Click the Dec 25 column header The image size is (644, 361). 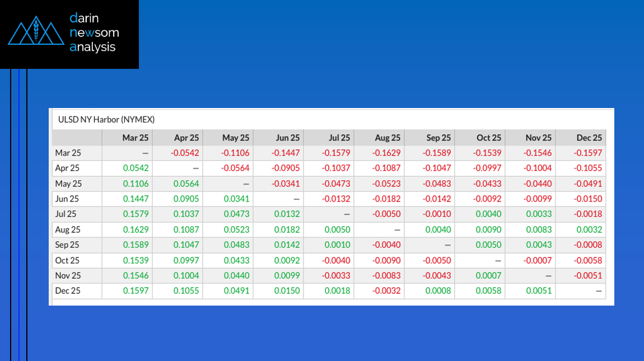589,138
